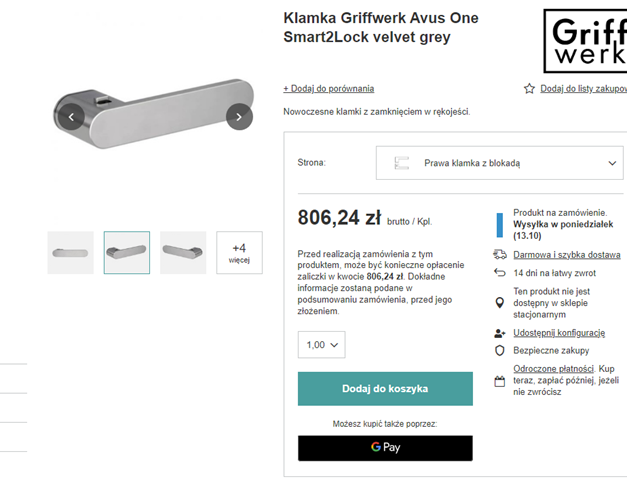The width and height of the screenshot is (627, 479).
Task: Expand the +4 więcej thumbnails
Action: [239, 252]
